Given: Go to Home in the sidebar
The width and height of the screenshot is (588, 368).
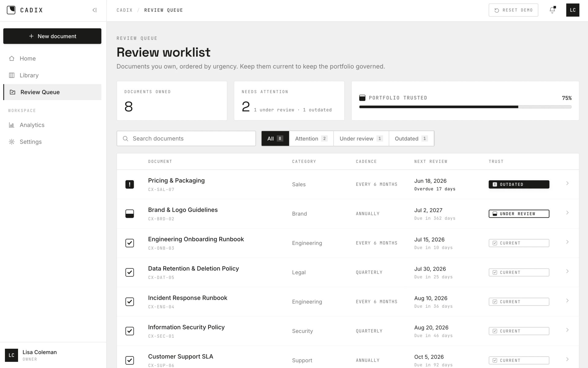Looking at the screenshot, I should (52, 58).
